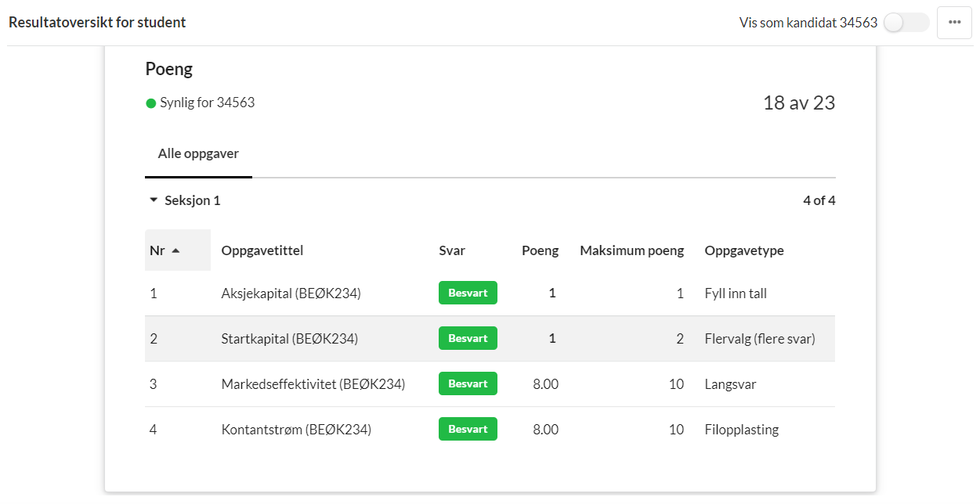Select the 18 av 23 total score
980x504 pixels.
coord(799,103)
